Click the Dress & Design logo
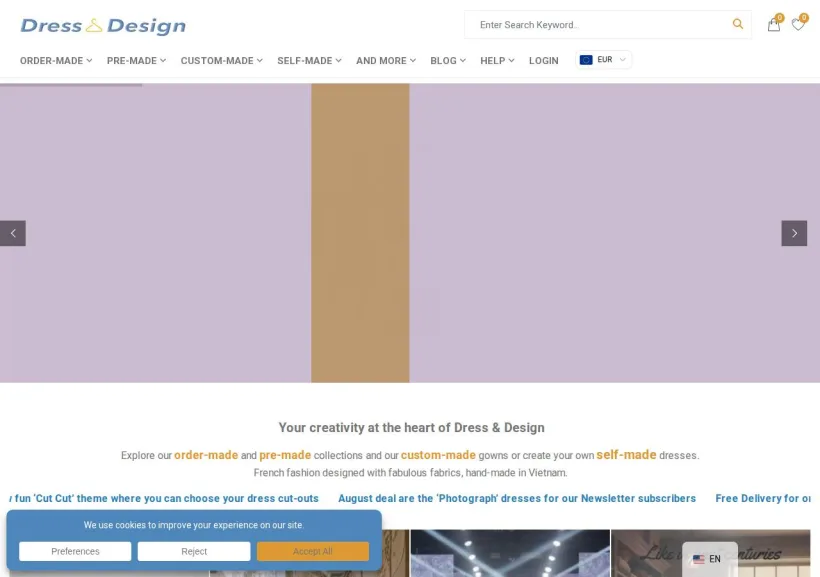The height and width of the screenshot is (577, 820). point(103,26)
